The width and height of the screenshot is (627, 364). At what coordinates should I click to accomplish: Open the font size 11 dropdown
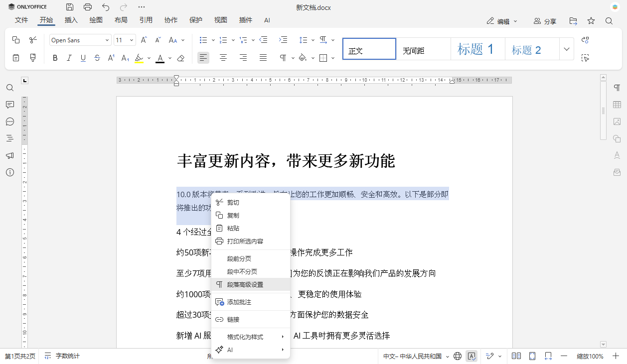click(132, 40)
